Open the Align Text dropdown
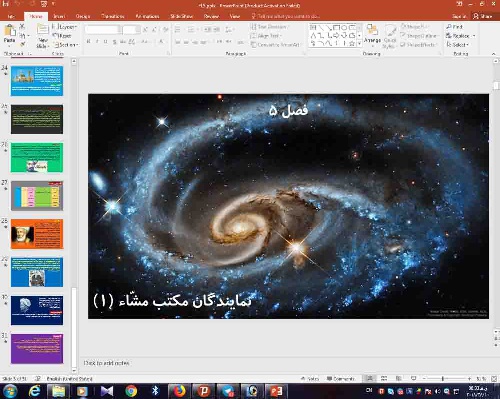 point(266,35)
